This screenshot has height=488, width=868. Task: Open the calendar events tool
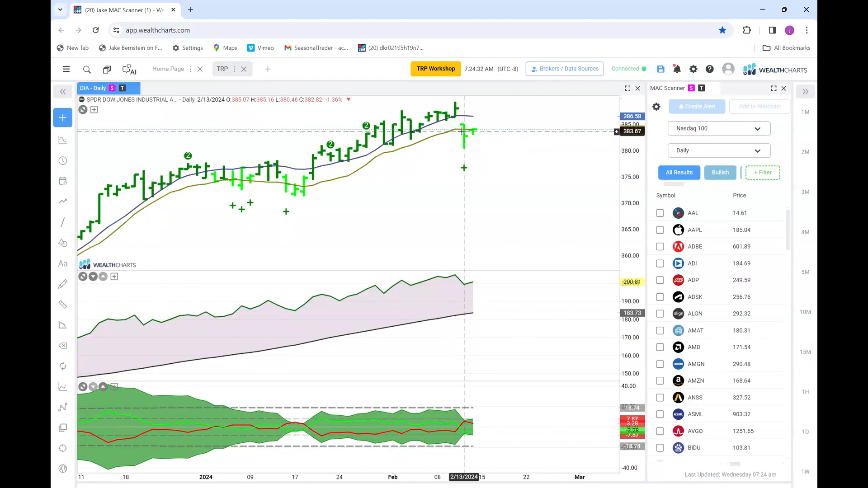pyautogui.click(x=63, y=181)
